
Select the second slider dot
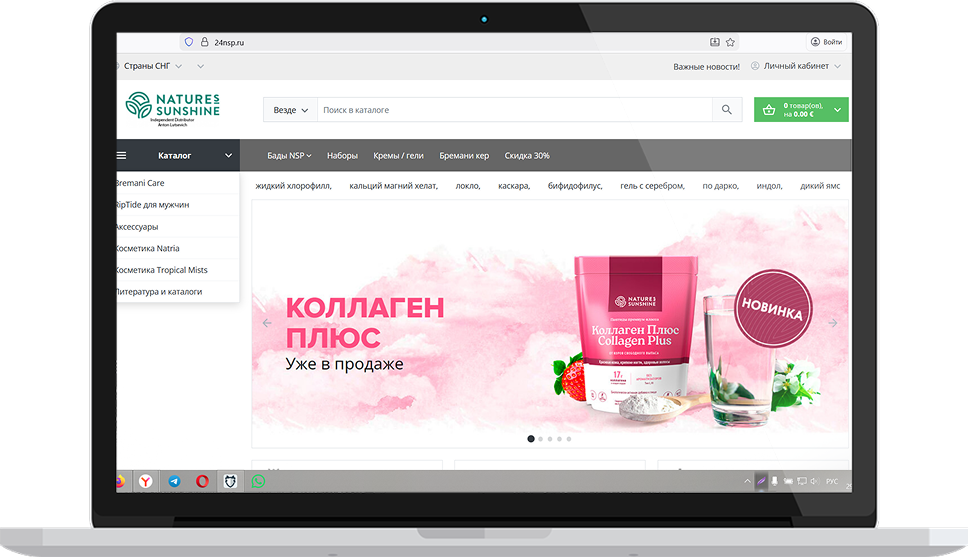(x=541, y=439)
